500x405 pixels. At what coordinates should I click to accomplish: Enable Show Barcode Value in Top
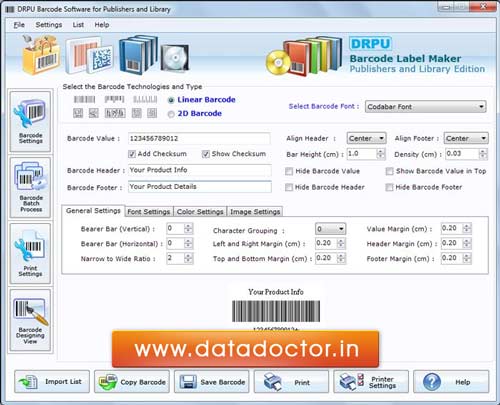389,171
